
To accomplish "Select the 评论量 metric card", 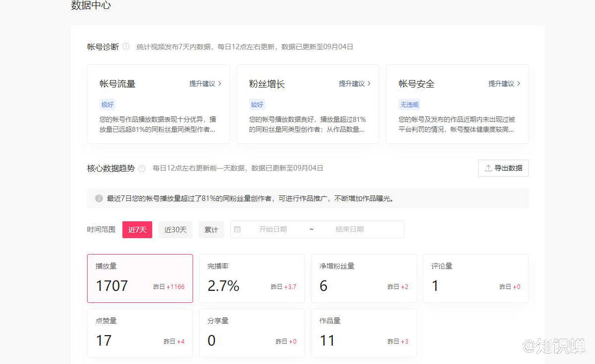I will (x=476, y=278).
